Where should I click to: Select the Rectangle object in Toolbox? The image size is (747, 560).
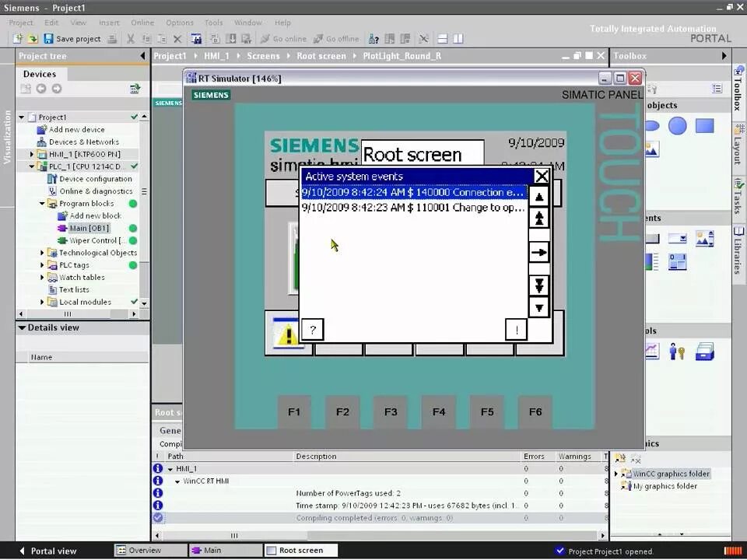point(705,126)
